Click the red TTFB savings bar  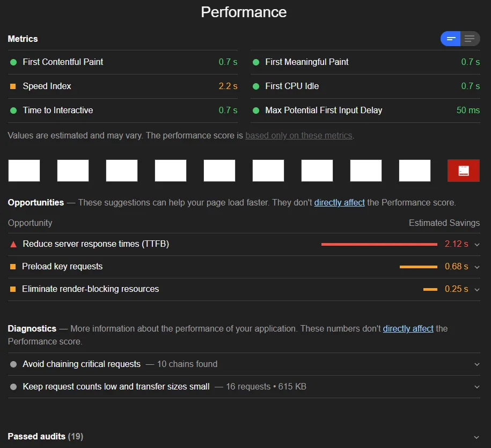[379, 244]
